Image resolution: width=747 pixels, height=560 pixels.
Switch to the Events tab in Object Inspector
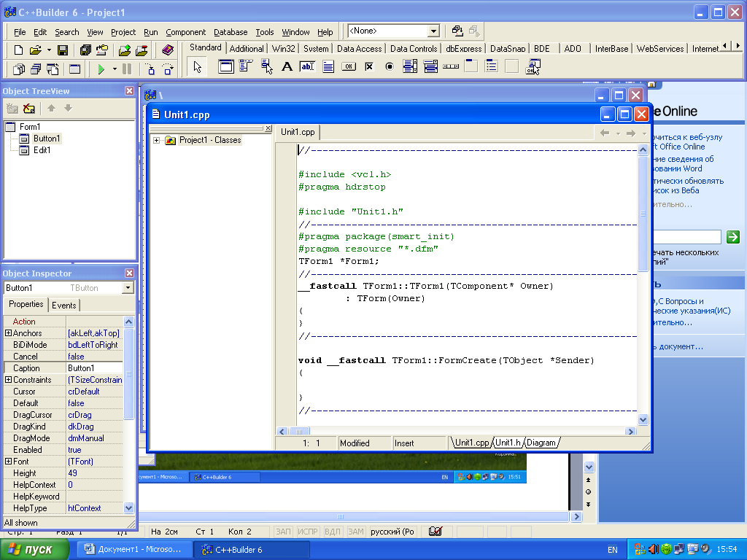pos(64,306)
